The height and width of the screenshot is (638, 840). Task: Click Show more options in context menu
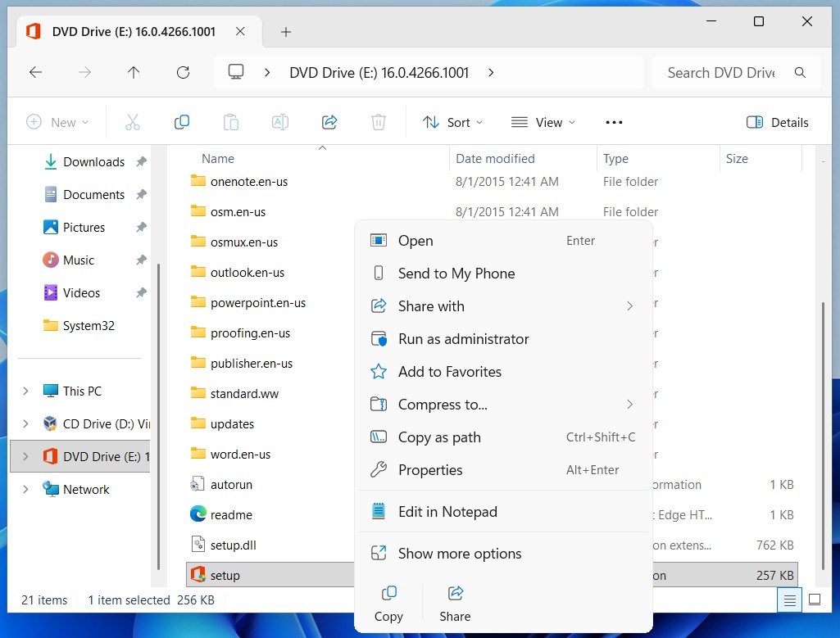(x=459, y=553)
